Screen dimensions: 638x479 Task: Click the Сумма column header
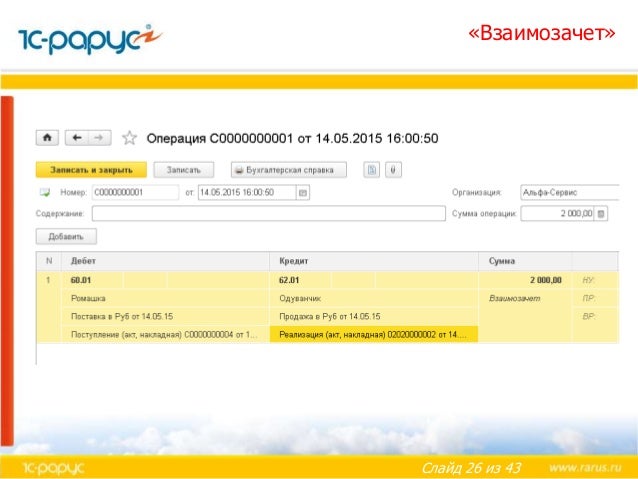pos(525,261)
